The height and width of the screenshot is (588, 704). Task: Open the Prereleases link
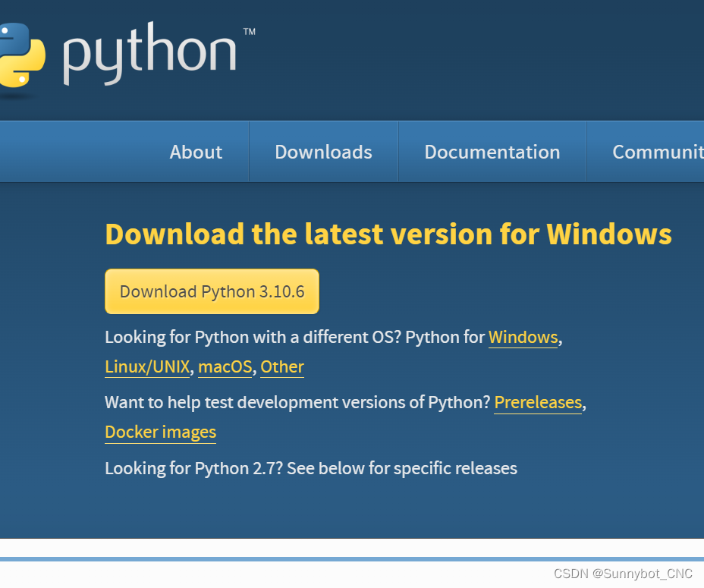[538, 402]
